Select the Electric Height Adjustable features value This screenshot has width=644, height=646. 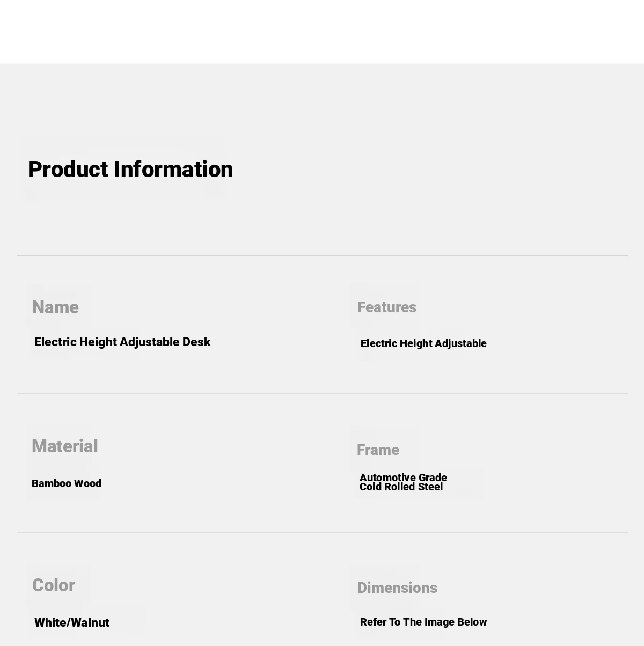click(423, 344)
